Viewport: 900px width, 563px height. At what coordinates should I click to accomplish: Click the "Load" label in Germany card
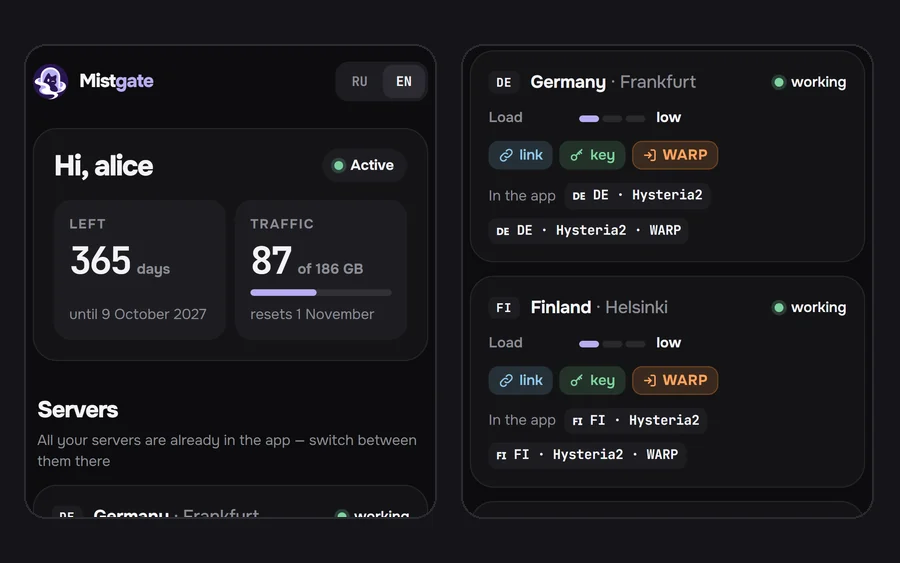[505, 118]
